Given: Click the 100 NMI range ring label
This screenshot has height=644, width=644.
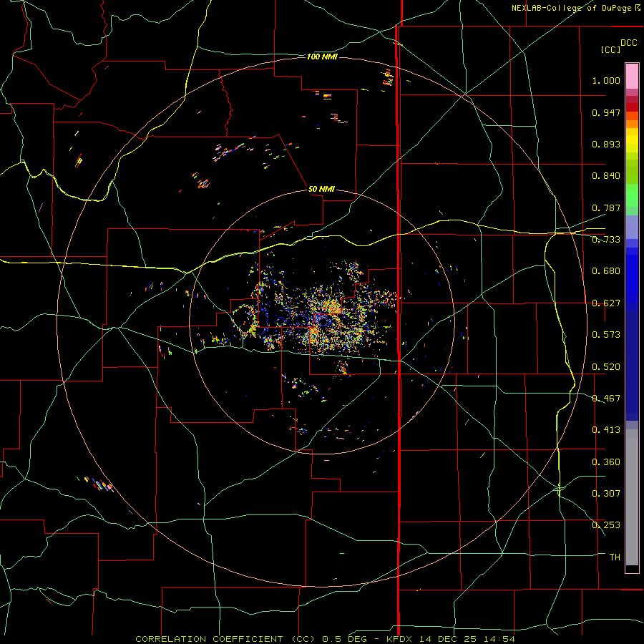Looking at the screenshot, I should point(322,57).
